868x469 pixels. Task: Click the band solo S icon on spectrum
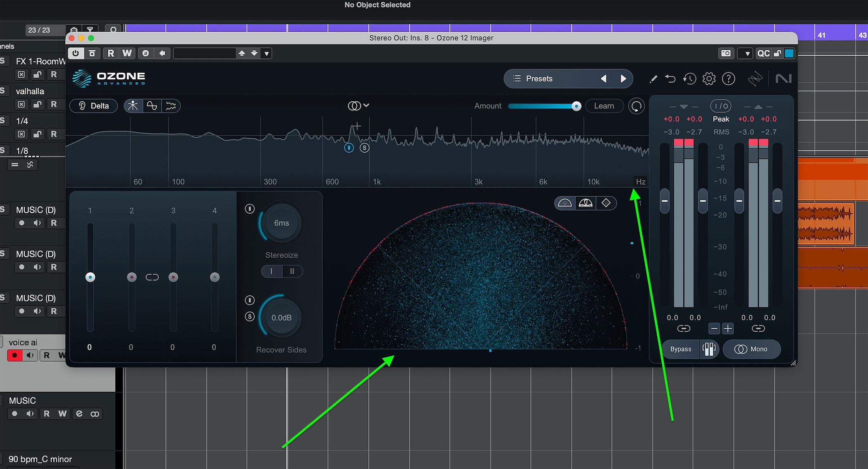click(x=364, y=148)
